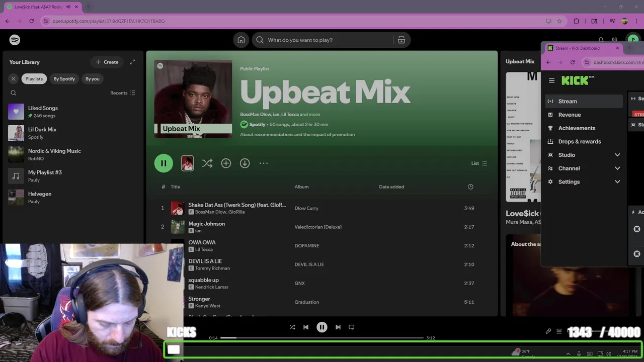Select Stronger track
Screen dimensions: 644x362
click(x=199, y=299)
